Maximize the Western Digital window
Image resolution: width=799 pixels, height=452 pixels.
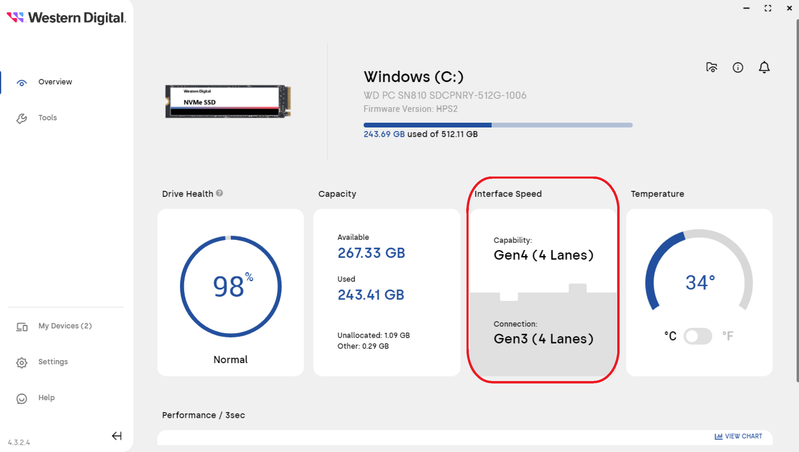(x=767, y=8)
